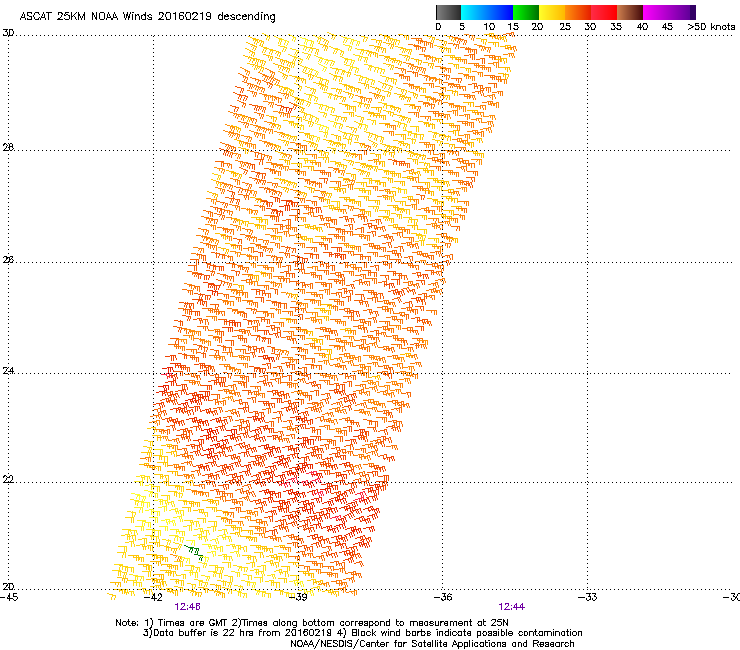Click the latitude label '20'
The image size is (740, 650).
8,587
